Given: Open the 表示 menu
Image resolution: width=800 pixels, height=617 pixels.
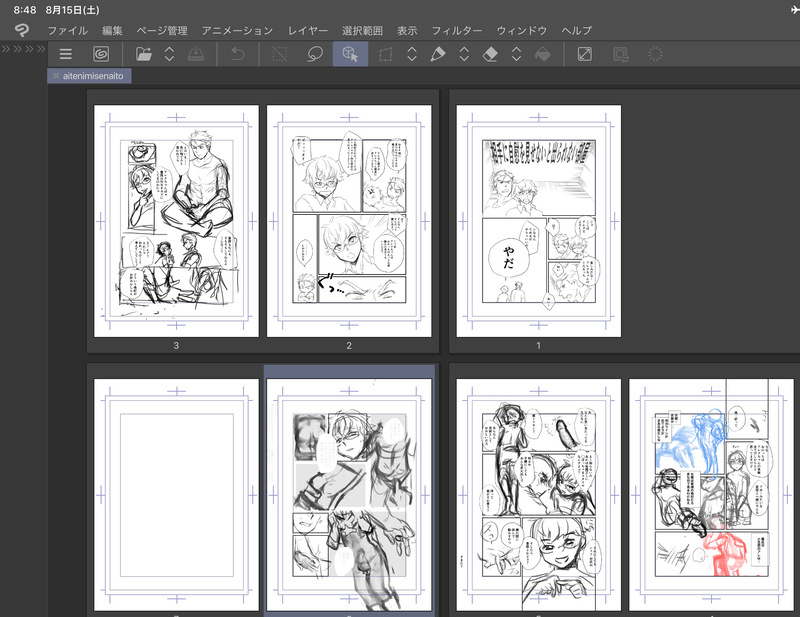Looking at the screenshot, I should [x=407, y=31].
